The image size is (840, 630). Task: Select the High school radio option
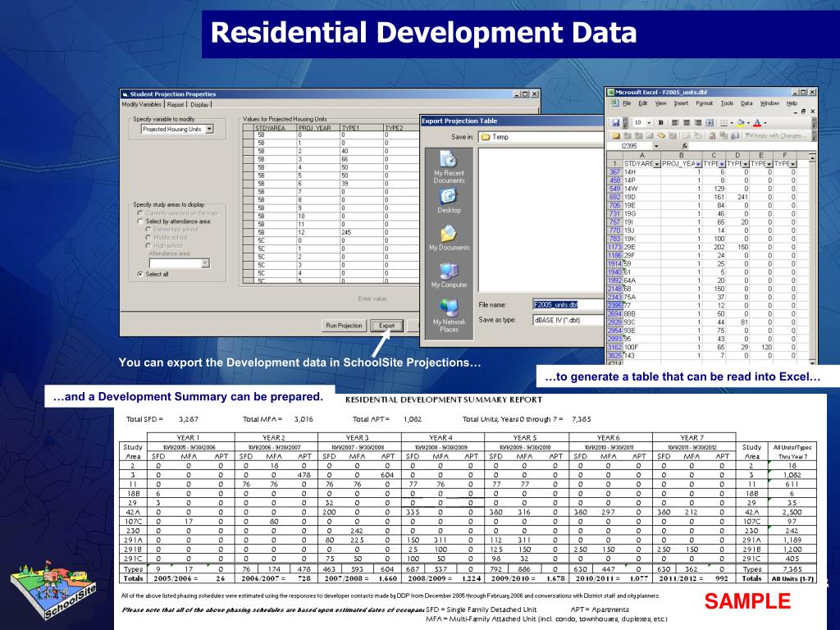coord(148,245)
